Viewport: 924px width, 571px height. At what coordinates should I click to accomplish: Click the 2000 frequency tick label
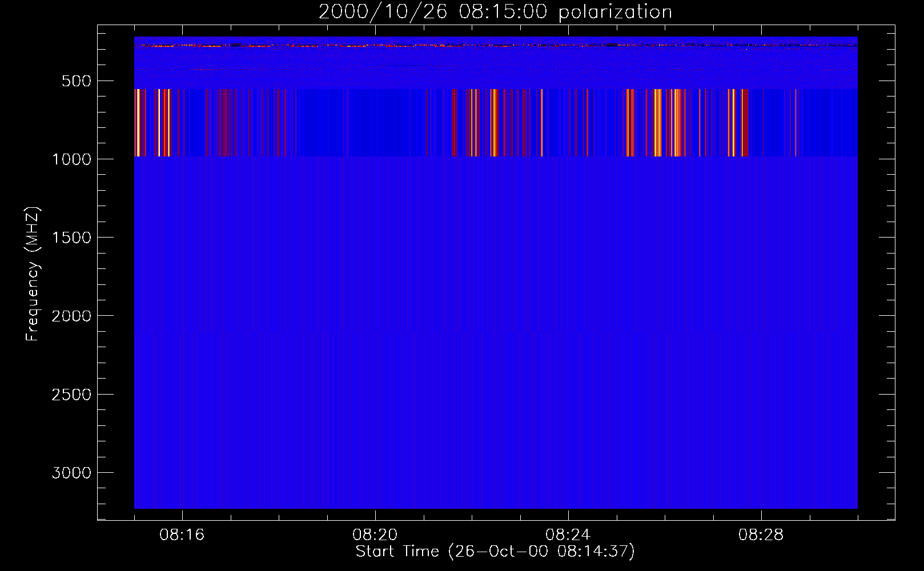(71, 316)
